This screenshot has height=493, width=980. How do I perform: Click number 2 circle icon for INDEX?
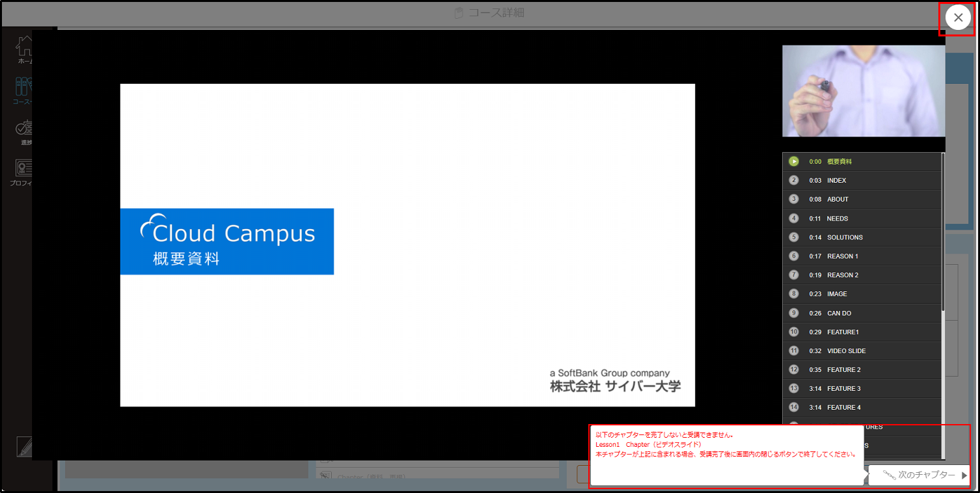point(793,180)
